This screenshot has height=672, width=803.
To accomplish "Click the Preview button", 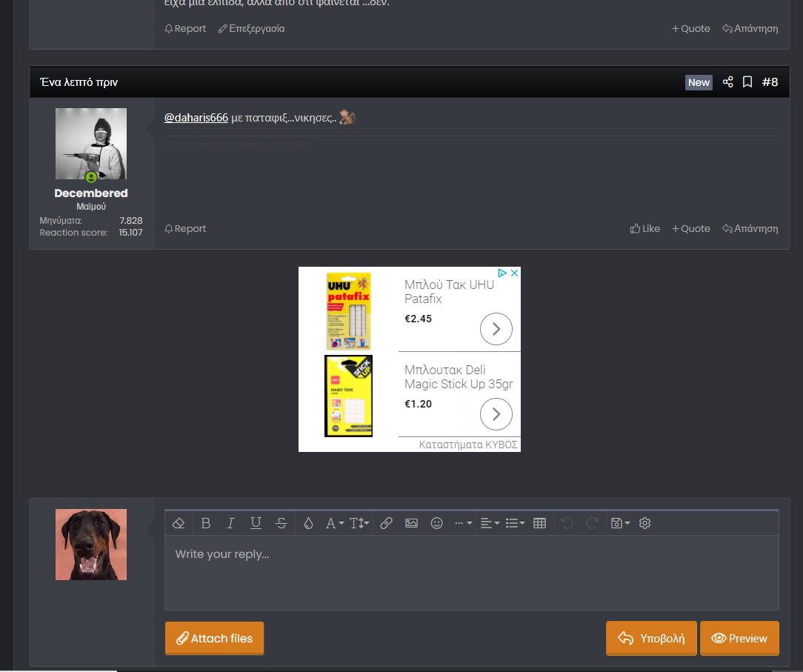I will point(739,638).
